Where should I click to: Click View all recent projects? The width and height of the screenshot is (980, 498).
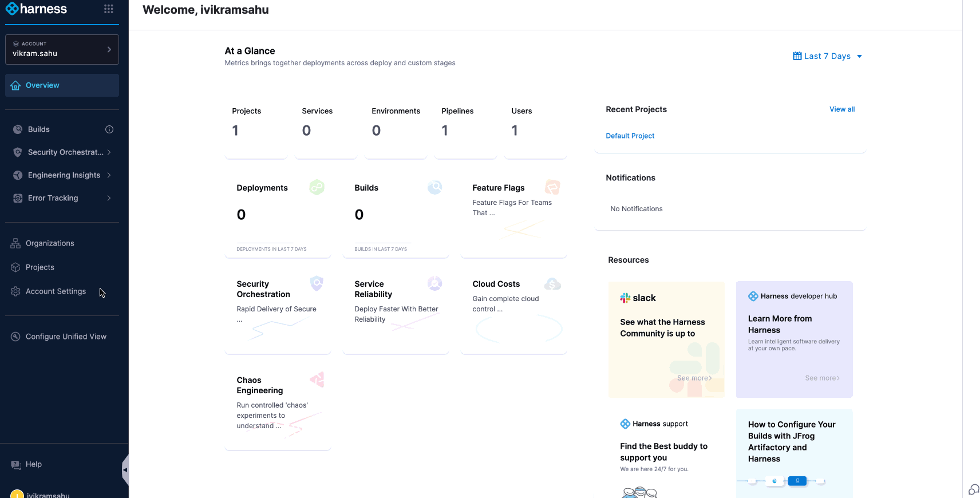point(841,109)
